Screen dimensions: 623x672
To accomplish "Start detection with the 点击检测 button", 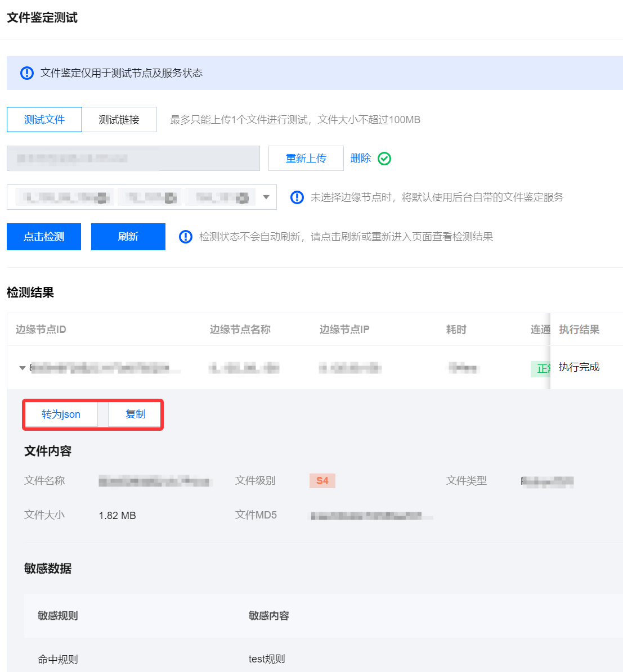I will coord(44,237).
